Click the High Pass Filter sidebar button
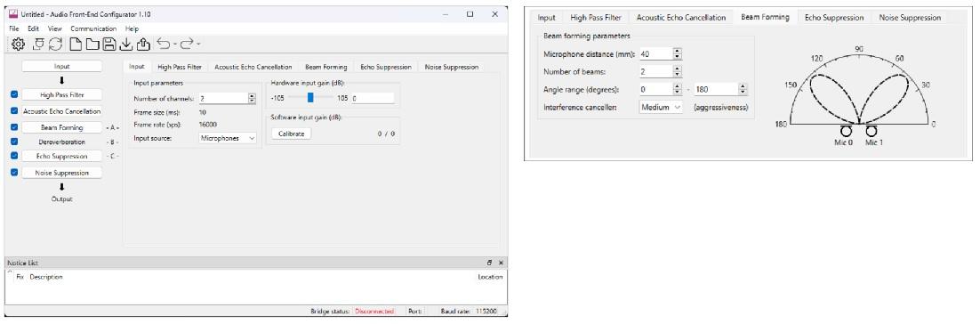 62,94
